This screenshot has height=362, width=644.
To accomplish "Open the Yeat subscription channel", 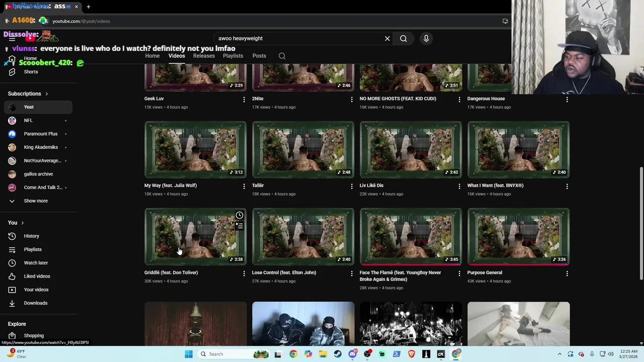I will 38,107.
